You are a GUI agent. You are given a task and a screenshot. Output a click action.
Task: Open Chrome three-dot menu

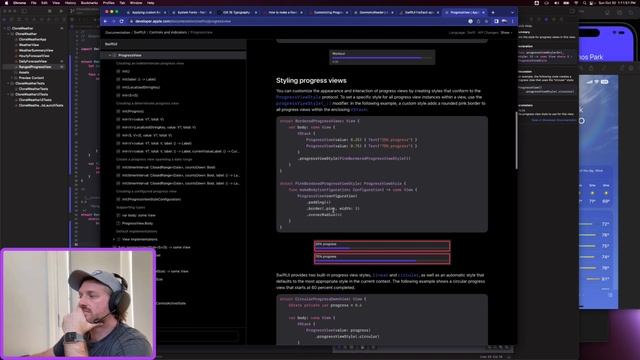click(x=513, y=21)
